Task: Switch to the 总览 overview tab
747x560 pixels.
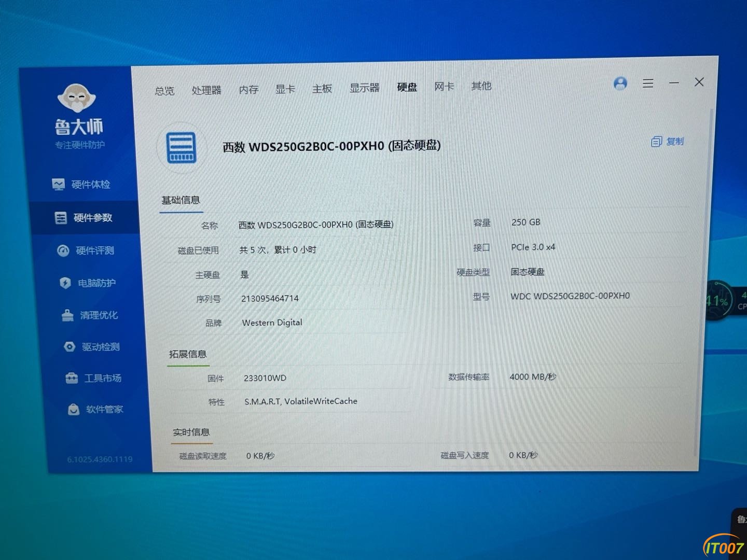Action: pos(164,91)
